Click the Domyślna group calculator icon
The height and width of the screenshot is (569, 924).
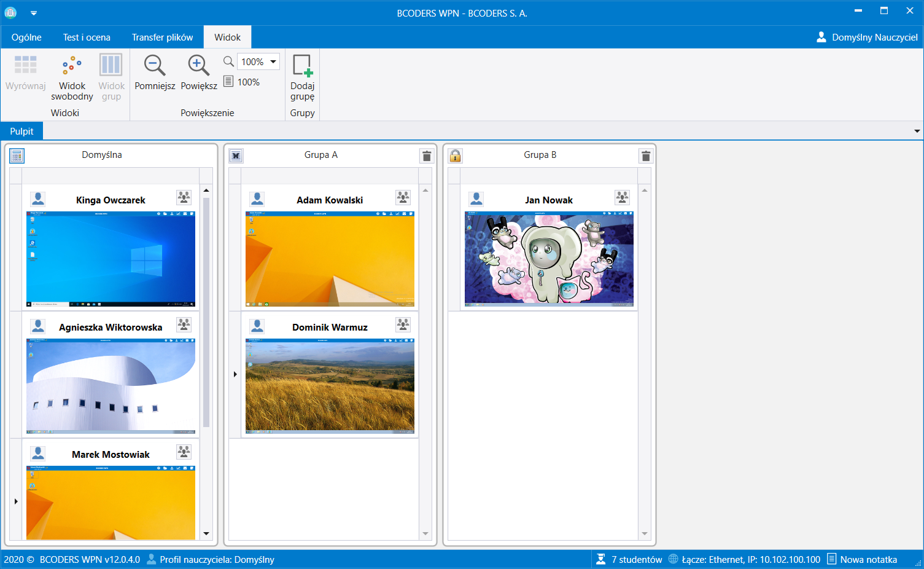[x=17, y=156]
